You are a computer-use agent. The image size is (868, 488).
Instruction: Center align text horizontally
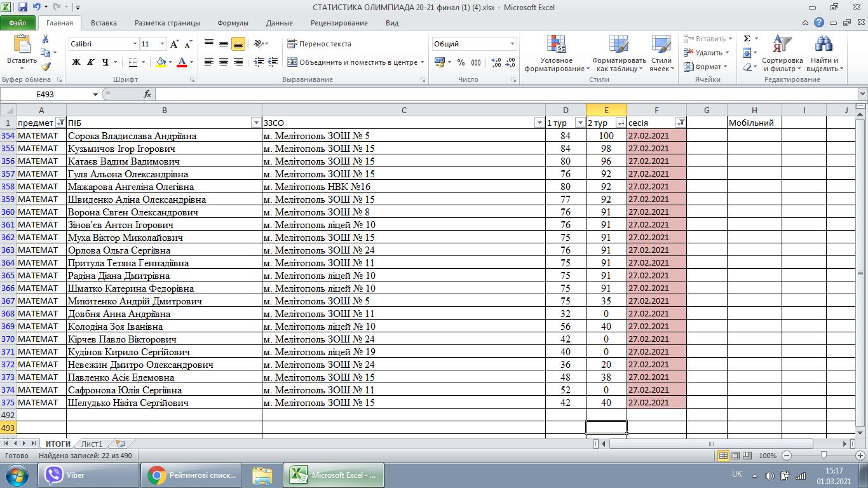pyautogui.click(x=224, y=62)
